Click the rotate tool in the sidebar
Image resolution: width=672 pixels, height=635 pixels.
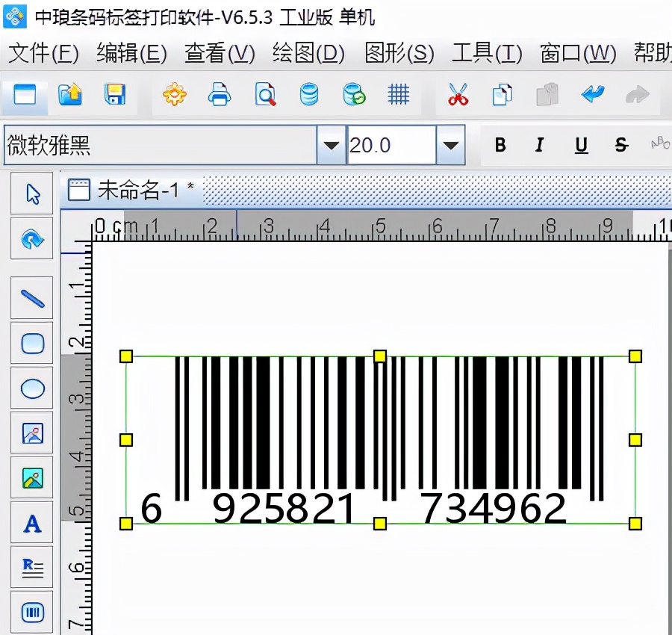point(32,238)
